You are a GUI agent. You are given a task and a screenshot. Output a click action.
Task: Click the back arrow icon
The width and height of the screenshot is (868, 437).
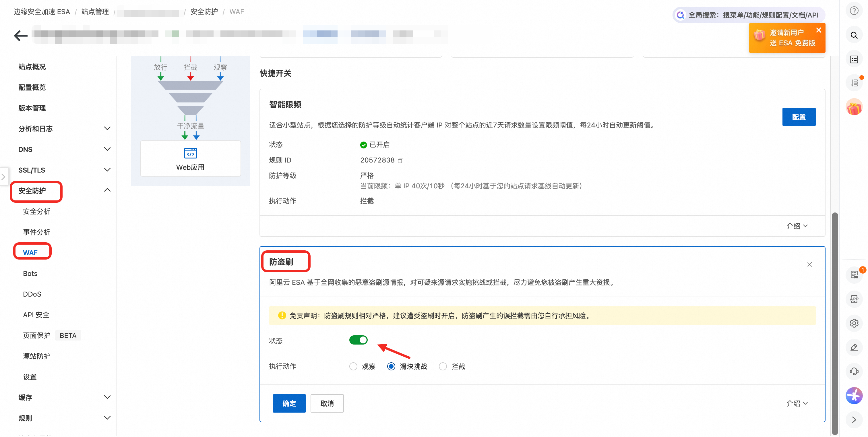click(21, 36)
